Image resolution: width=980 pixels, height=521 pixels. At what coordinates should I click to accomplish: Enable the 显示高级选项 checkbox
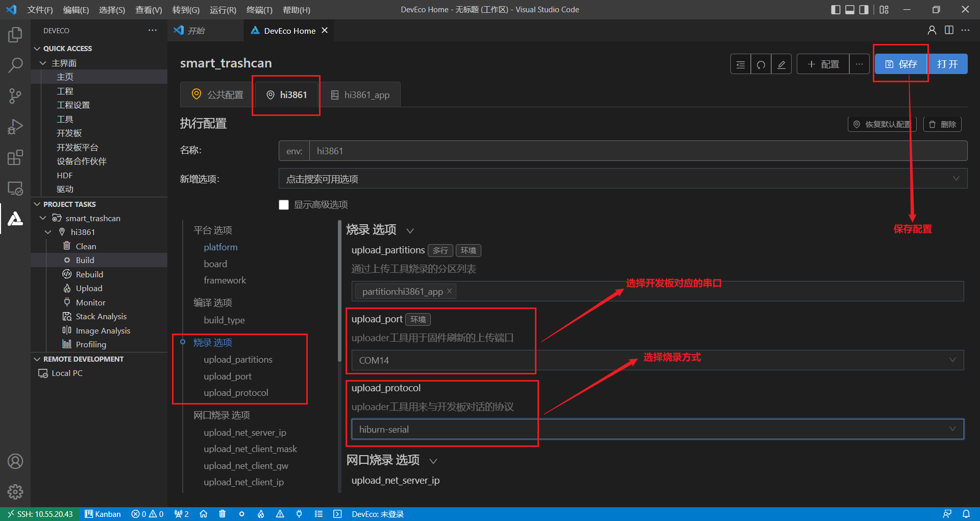[x=284, y=205]
